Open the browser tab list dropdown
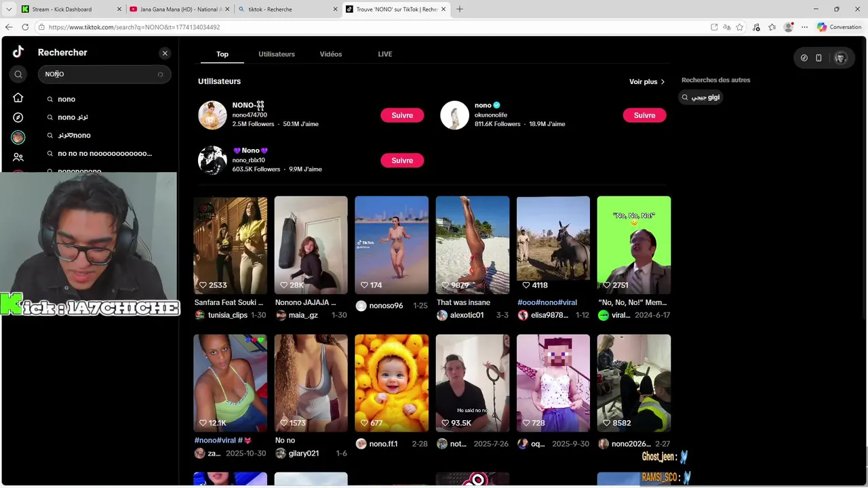Screen dimensions: 868x488 click(9, 9)
